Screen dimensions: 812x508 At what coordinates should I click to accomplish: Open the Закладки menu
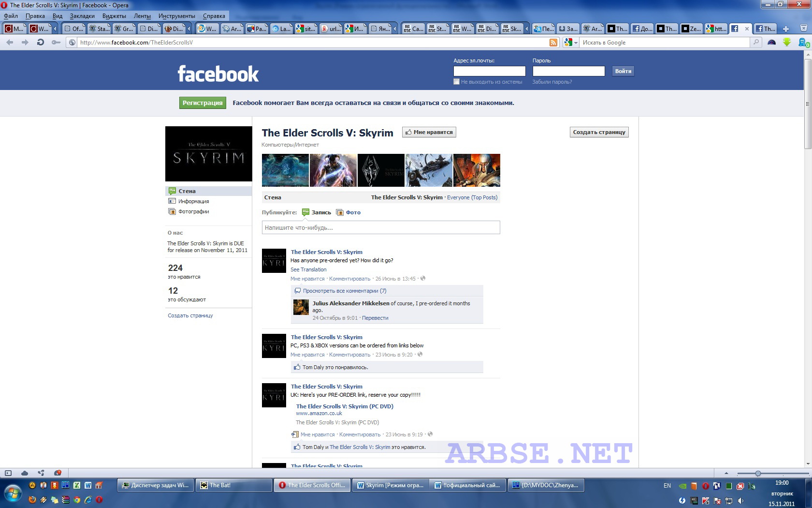(82, 16)
